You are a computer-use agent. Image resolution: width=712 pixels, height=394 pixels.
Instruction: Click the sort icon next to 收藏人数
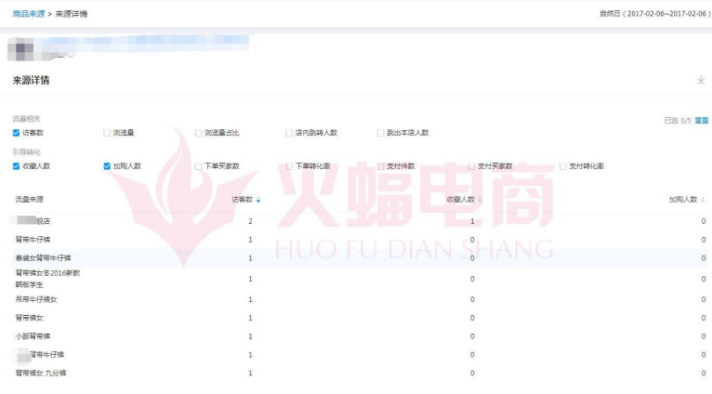480,200
